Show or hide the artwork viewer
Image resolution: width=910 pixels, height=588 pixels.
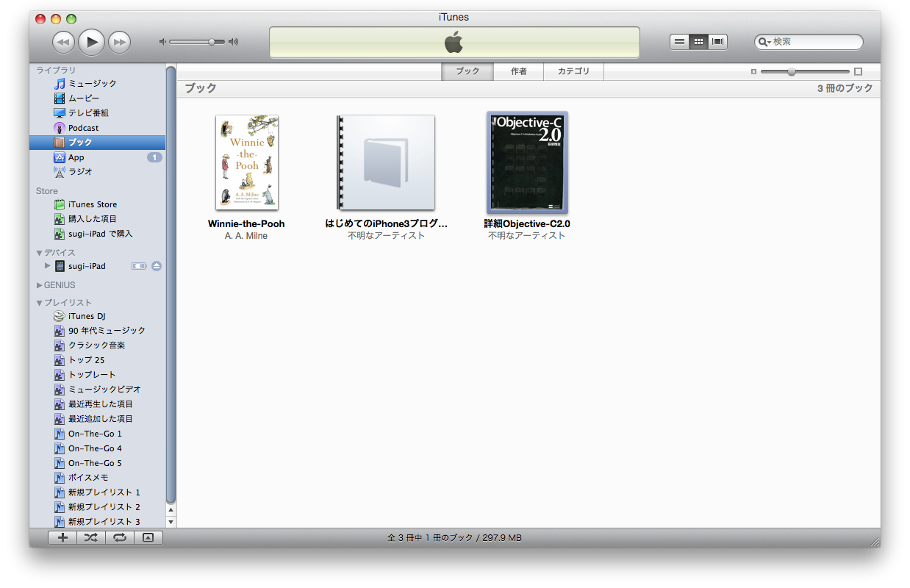coord(148,537)
